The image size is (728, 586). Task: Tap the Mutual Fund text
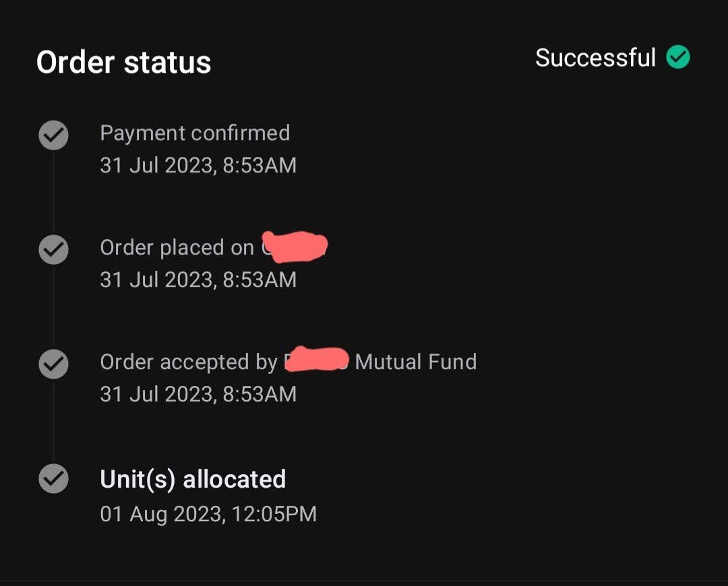coord(415,362)
